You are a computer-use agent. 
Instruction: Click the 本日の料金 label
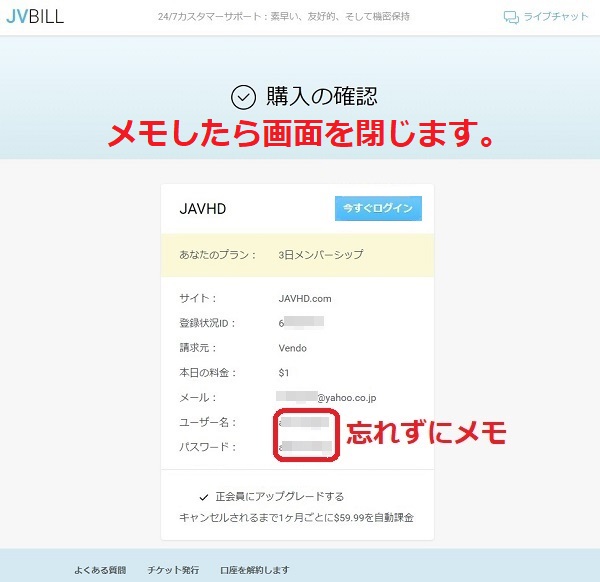(x=208, y=373)
